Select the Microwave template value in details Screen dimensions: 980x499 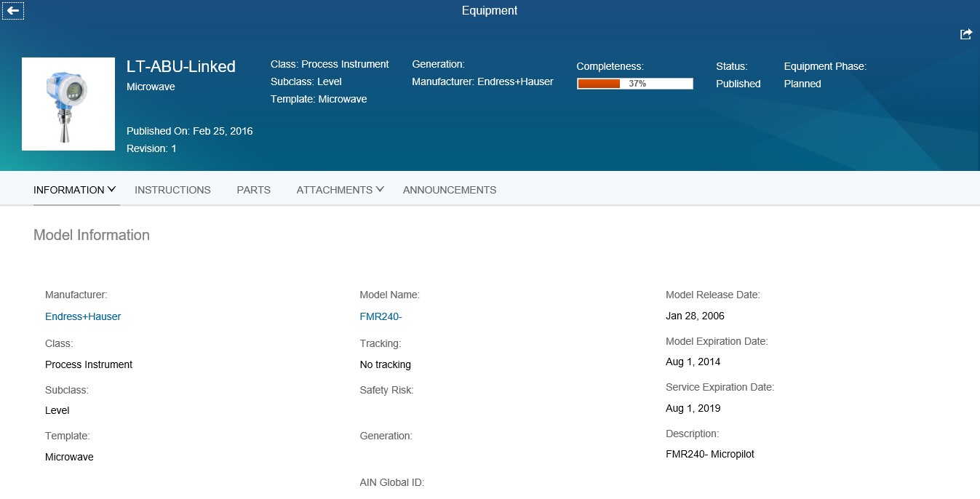pos(69,457)
